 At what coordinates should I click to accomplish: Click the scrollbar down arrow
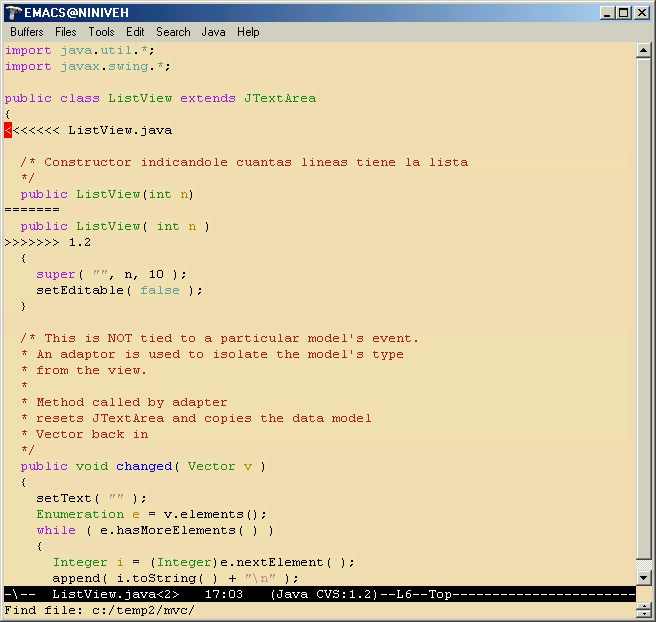point(644,577)
